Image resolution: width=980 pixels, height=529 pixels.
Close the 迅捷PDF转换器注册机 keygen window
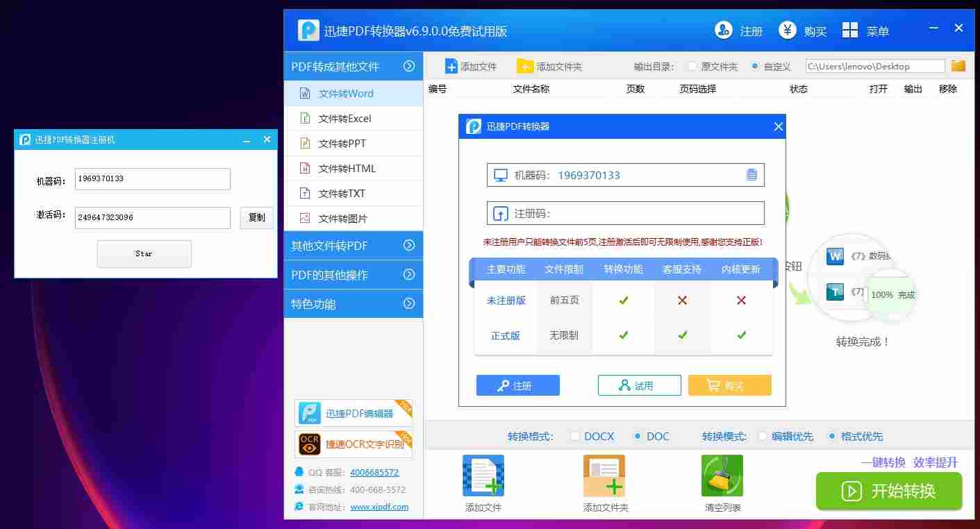pyautogui.click(x=267, y=140)
